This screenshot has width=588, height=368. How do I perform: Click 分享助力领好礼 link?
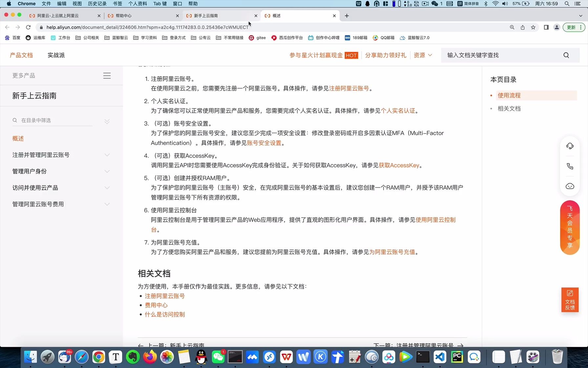(x=386, y=55)
